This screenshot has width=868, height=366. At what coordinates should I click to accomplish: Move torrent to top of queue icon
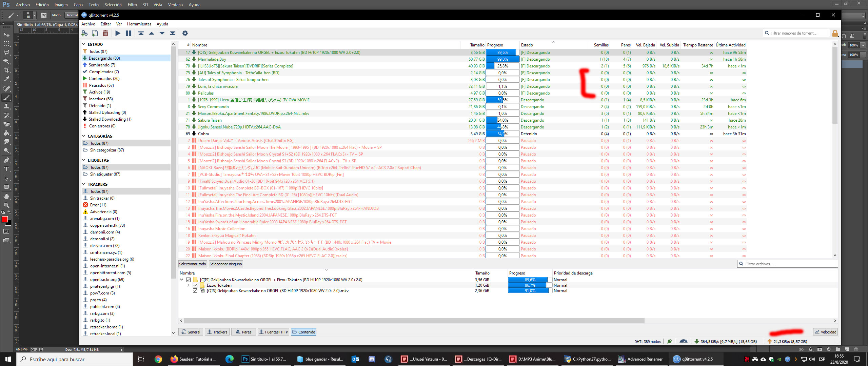tap(141, 33)
